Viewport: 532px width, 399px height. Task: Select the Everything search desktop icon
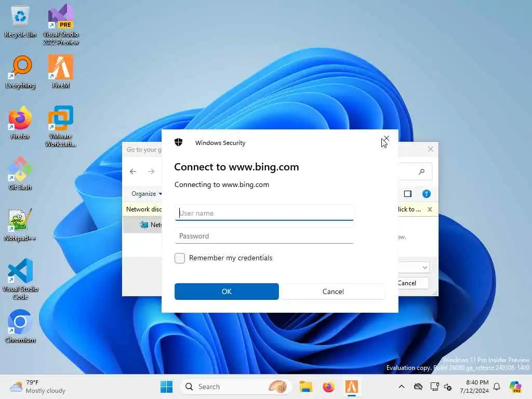tap(20, 72)
